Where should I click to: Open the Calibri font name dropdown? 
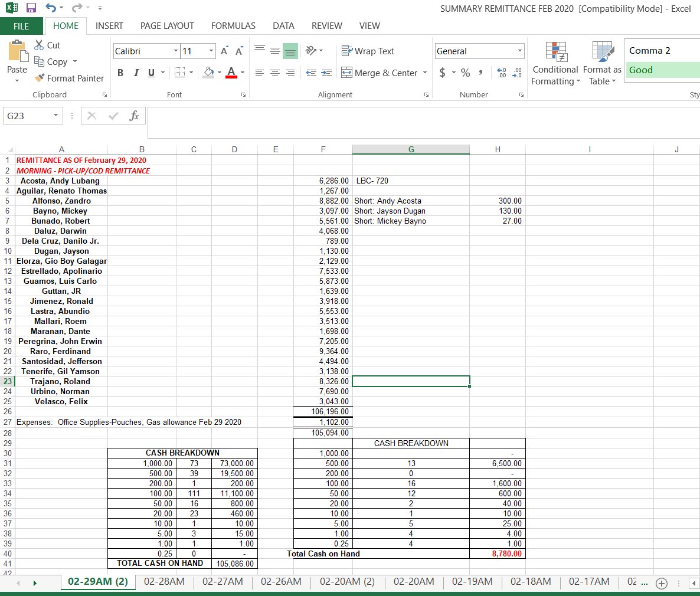(175, 51)
